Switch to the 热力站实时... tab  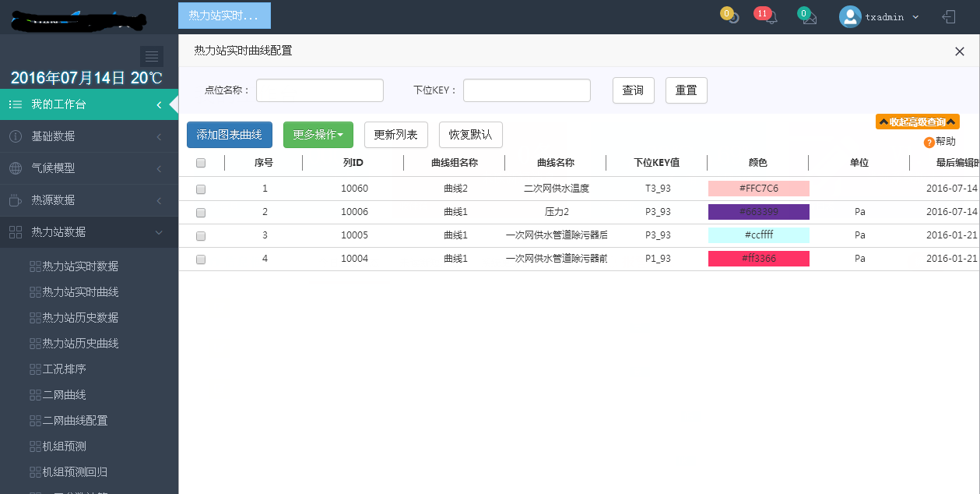[x=224, y=16]
